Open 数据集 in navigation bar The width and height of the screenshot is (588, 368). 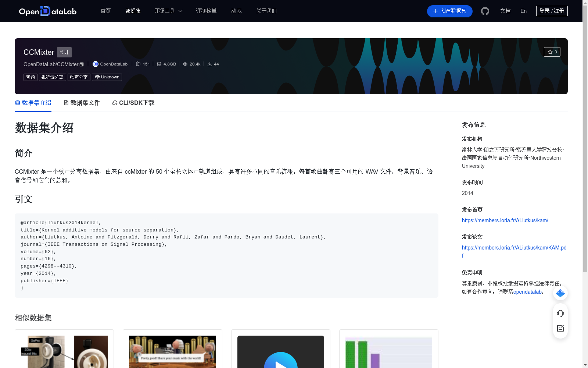(x=133, y=11)
